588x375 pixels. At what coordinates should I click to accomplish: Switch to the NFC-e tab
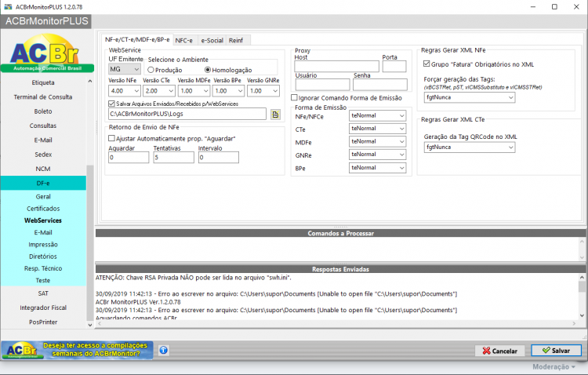point(183,41)
